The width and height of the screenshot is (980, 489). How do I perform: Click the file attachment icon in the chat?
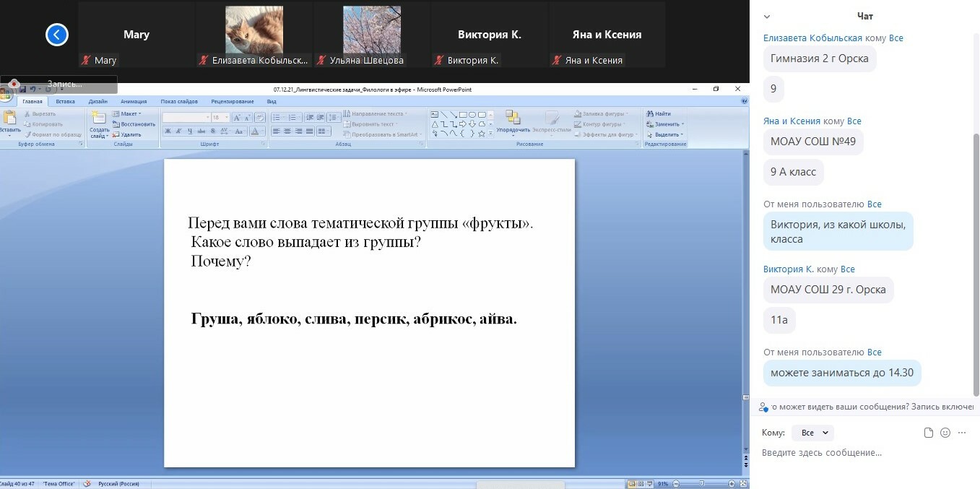point(929,433)
